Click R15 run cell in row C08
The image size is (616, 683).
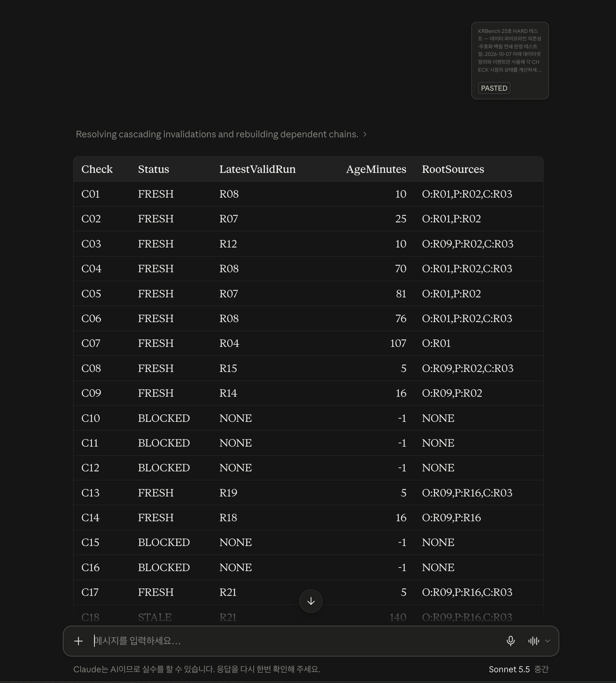pyautogui.click(x=228, y=368)
